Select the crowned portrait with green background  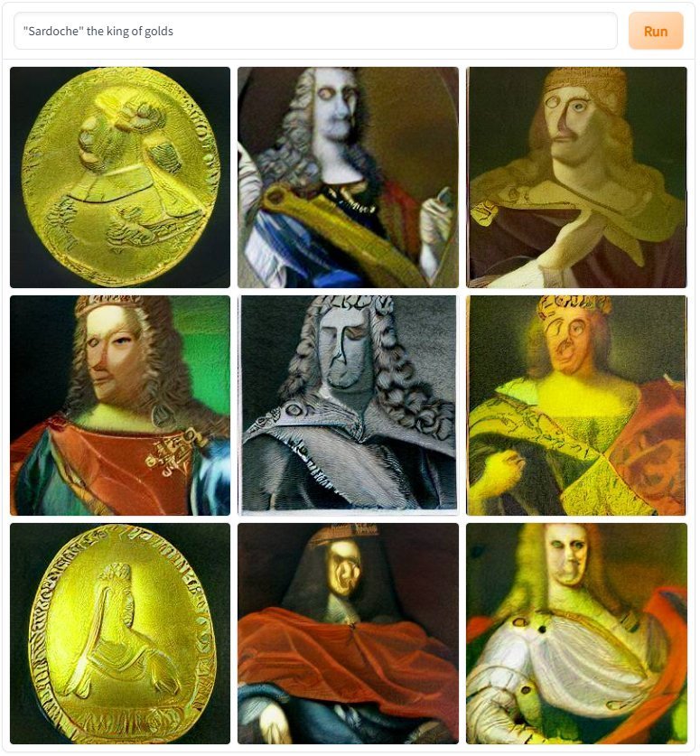coord(120,406)
